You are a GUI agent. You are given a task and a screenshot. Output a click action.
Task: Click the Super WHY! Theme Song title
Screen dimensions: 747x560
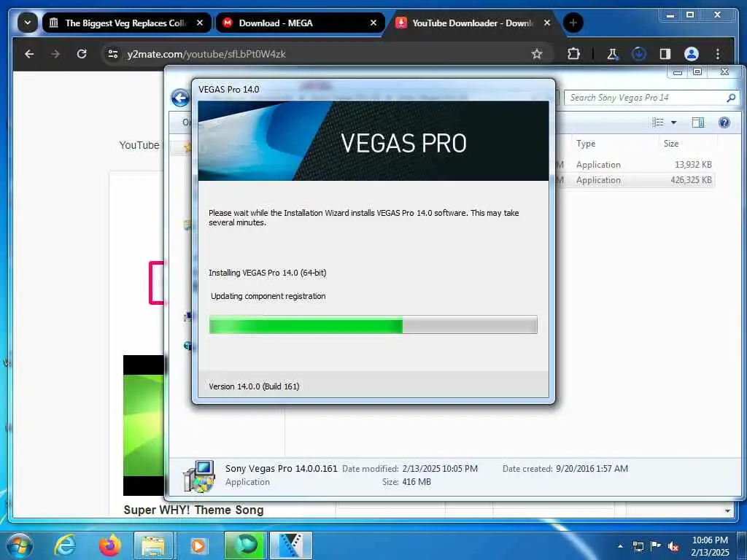193,510
